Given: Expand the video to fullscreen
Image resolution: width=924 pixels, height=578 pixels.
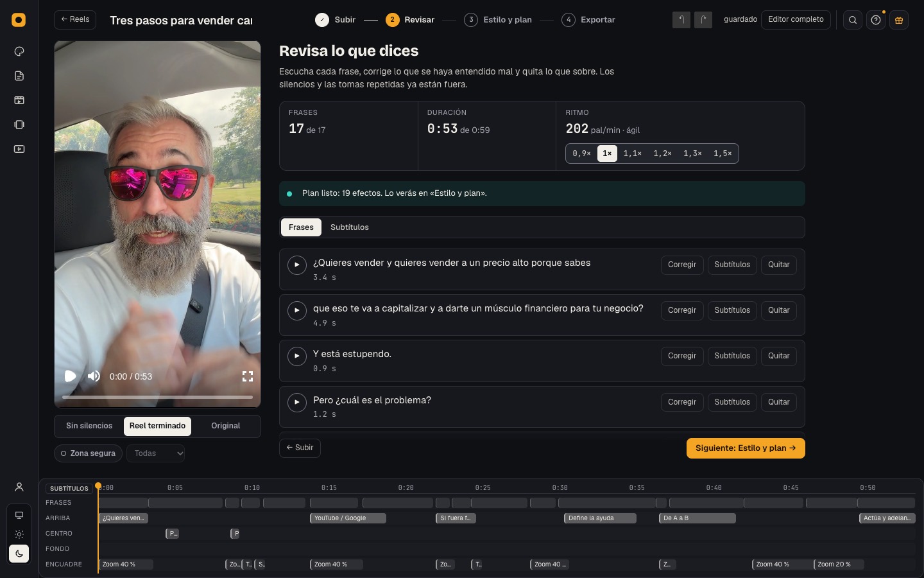Looking at the screenshot, I should [x=248, y=376].
